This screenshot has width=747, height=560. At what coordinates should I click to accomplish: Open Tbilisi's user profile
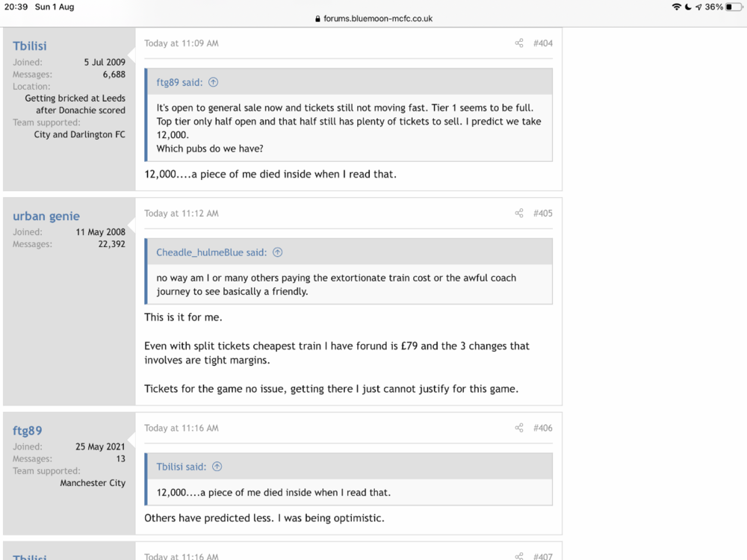[30, 46]
